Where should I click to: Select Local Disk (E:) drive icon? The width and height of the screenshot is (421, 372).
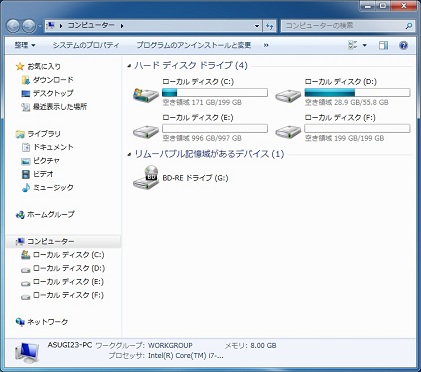point(146,132)
